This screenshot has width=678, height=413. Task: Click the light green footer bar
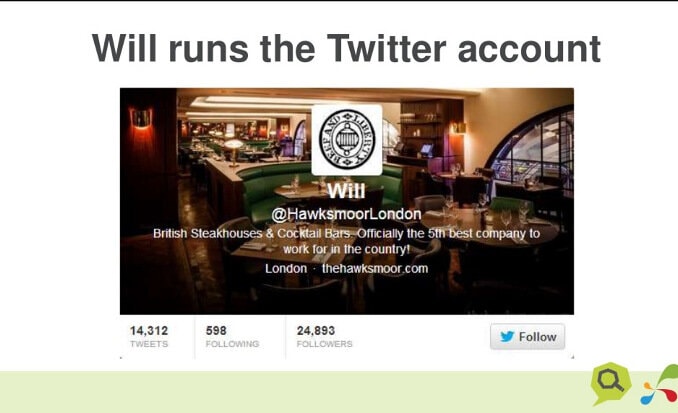294,391
